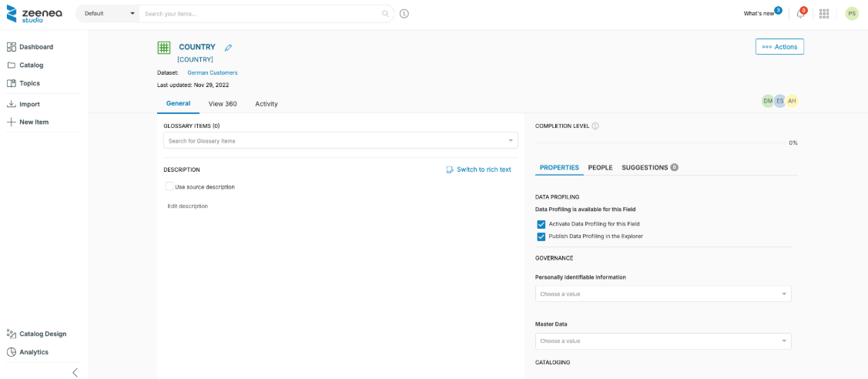The image size is (868, 379).
Task: Click the search info icon
Action: pyautogui.click(x=404, y=14)
